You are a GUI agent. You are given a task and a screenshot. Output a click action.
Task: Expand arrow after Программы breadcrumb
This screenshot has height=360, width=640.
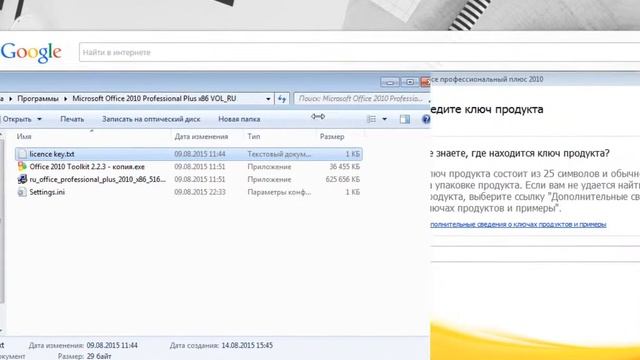[x=66, y=99]
